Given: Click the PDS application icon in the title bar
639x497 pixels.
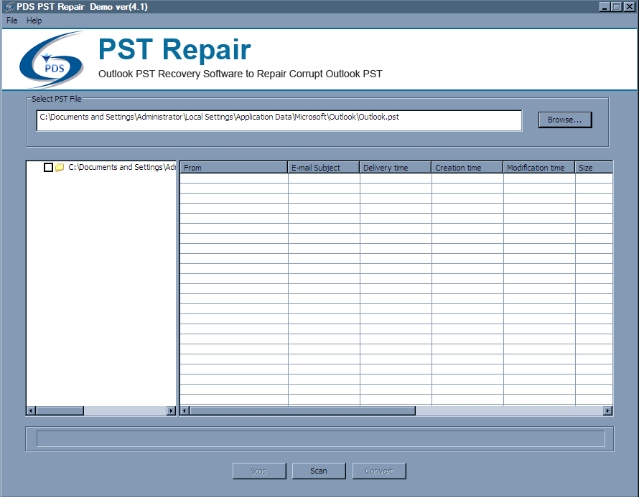Looking at the screenshot, I should tap(9, 7).
